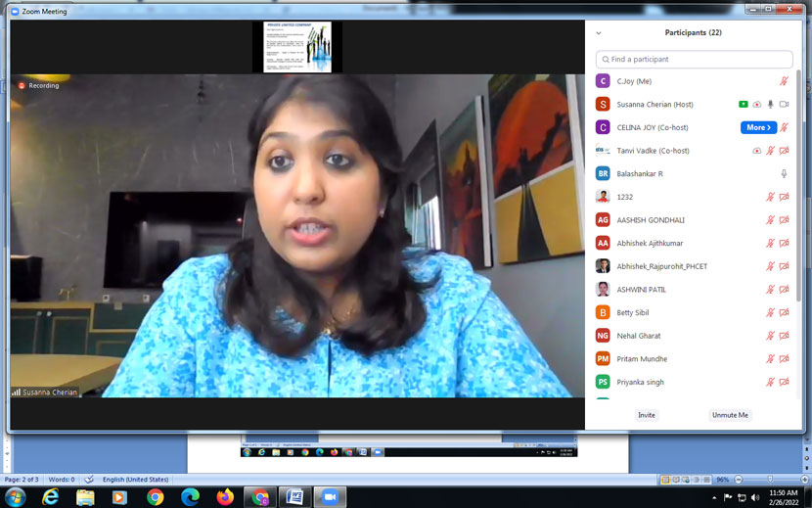Click the Unmute Me button
This screenshot has height=508, width=812.
point(730,415)
